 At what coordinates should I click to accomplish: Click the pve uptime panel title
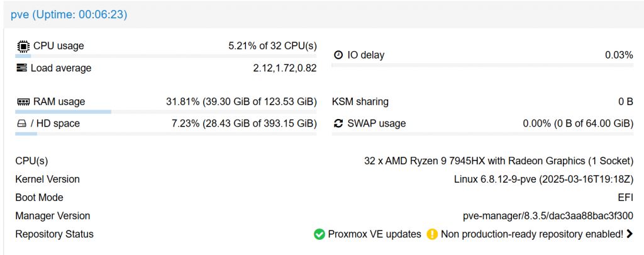pos(69,14)
